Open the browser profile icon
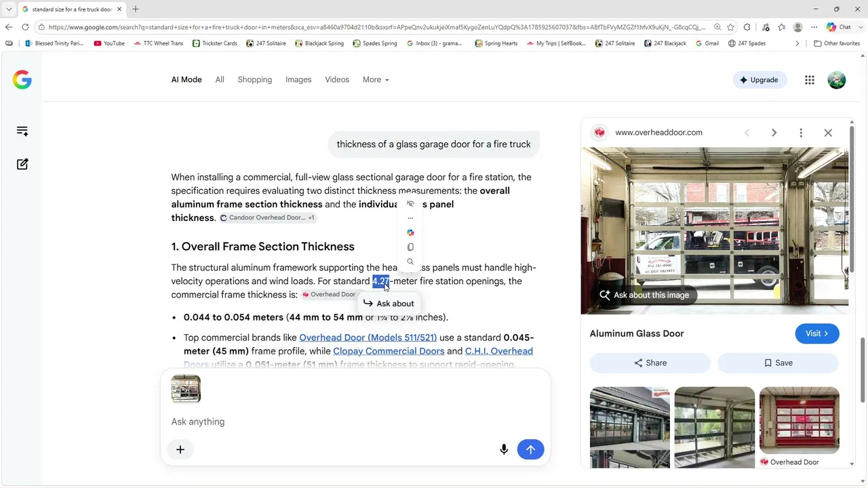 [798, 27]
